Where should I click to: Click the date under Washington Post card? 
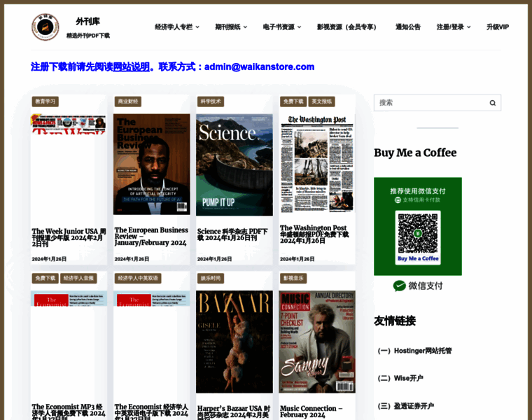coord(297,259)
